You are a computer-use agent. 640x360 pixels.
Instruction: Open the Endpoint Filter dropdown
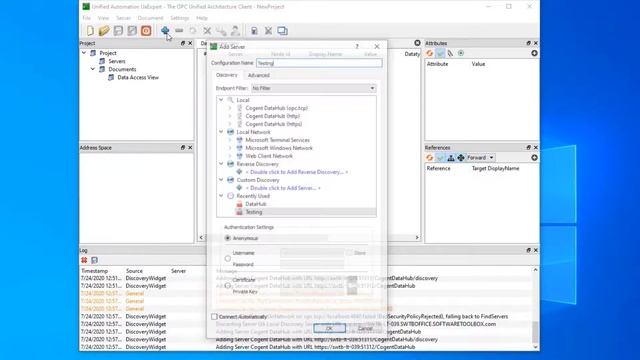click(x=313, y=88)
